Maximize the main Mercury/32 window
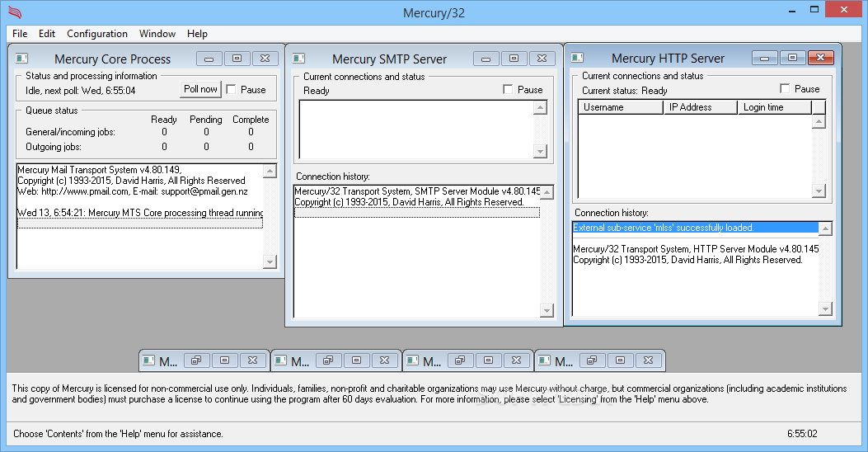 click(x=814, y=9)
